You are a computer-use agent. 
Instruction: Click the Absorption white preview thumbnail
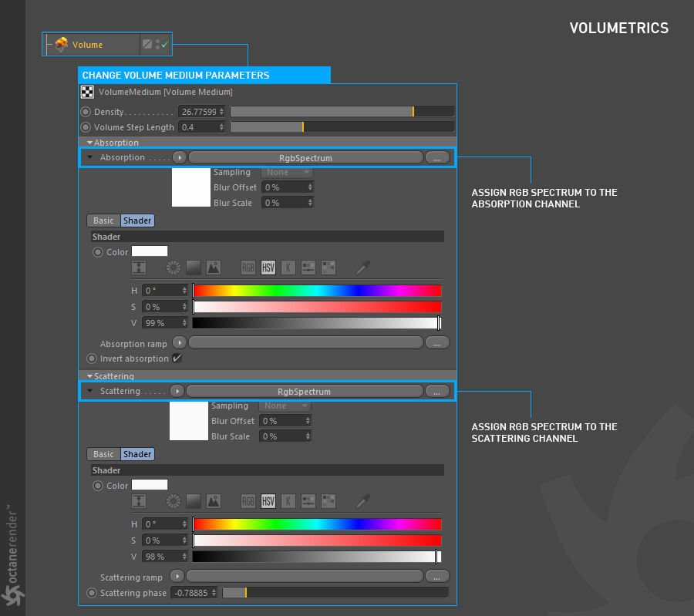[191, 187]
